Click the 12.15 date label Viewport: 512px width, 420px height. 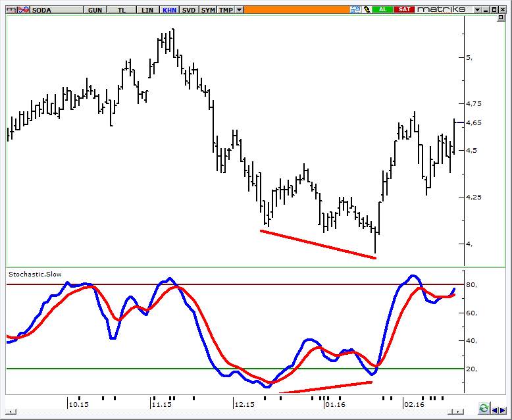[244, 404]
